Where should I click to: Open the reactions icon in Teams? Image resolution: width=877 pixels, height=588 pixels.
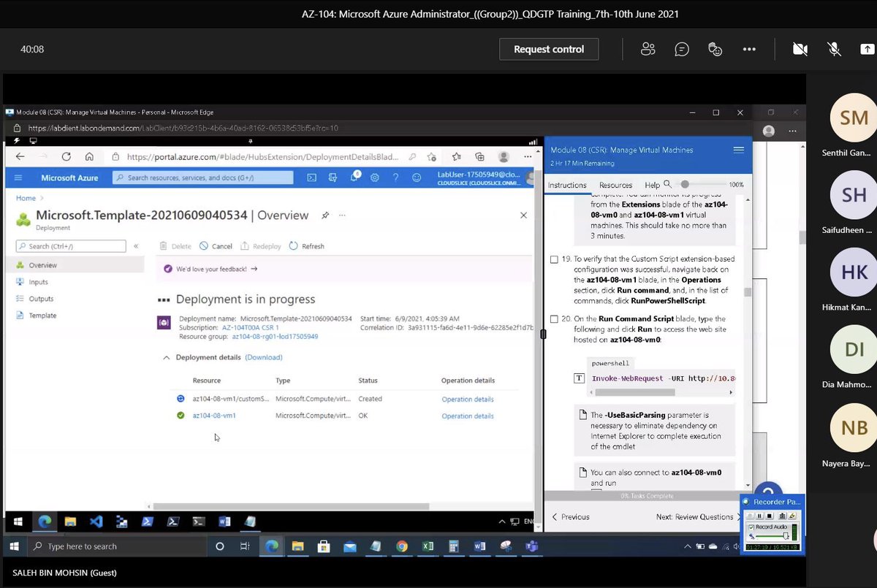click(715, 49)
